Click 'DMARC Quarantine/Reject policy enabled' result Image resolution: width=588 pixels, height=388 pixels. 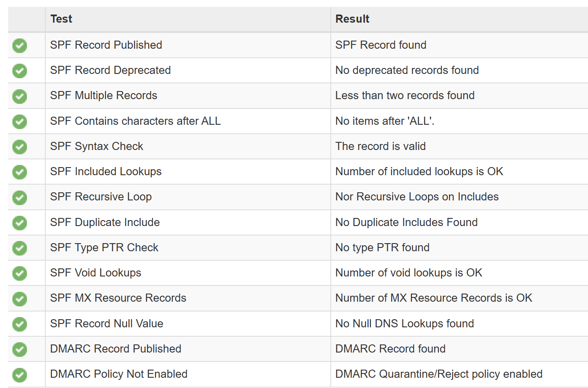click(x=439, y=374)
